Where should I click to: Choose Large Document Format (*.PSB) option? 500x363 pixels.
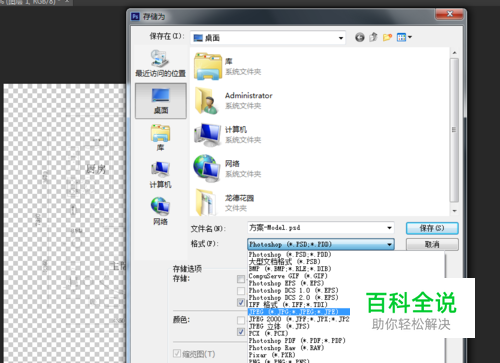[284, 262]
